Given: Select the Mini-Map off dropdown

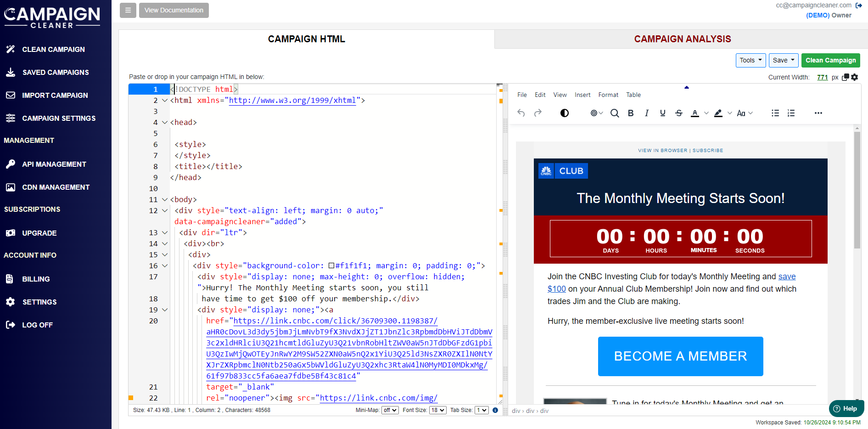Looking at the screenshot, I should click(390, 410).
